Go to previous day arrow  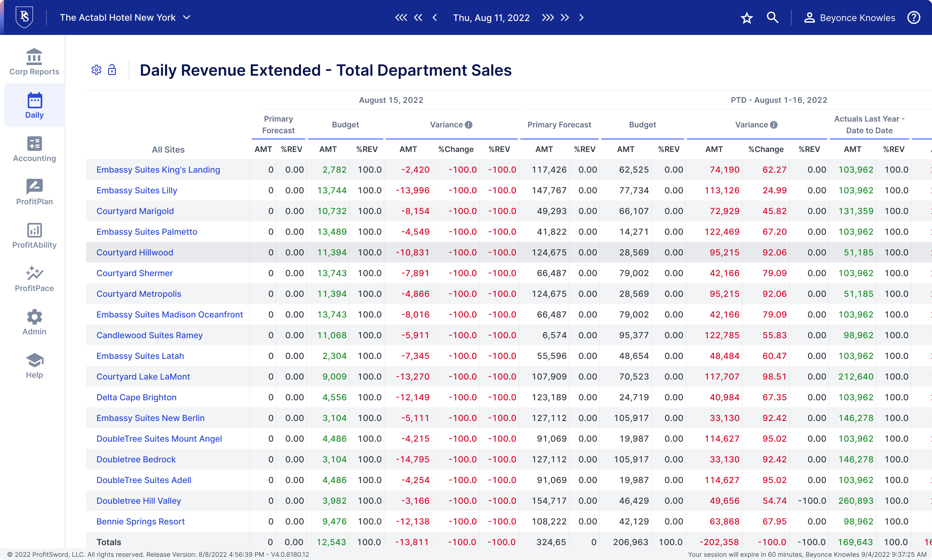click(x=435, y=18)
